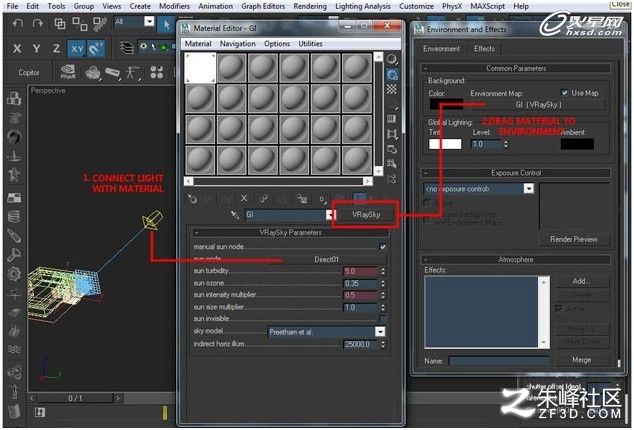Click the material slots horizontal scrollbar

pyautogui.click(x=278, y=182)
